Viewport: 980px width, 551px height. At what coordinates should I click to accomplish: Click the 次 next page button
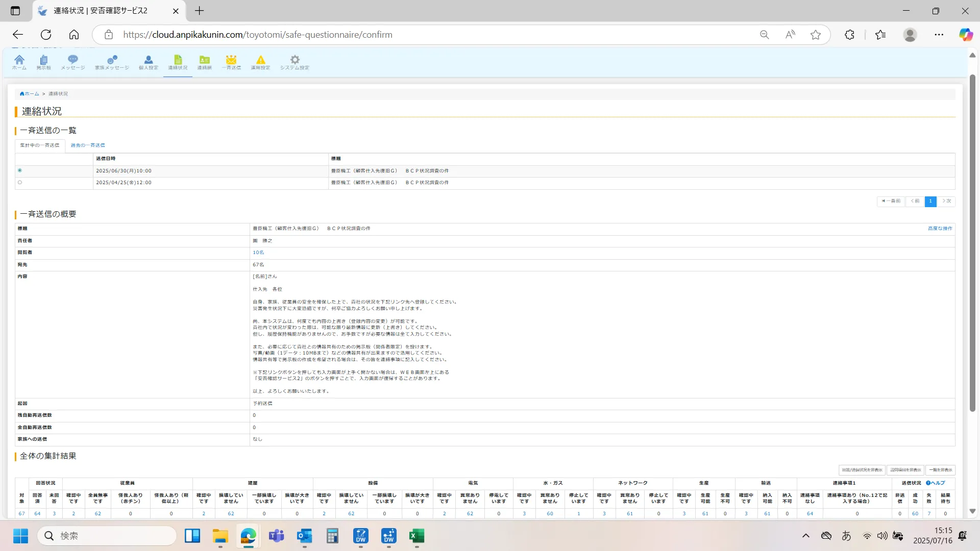(946, 201)
